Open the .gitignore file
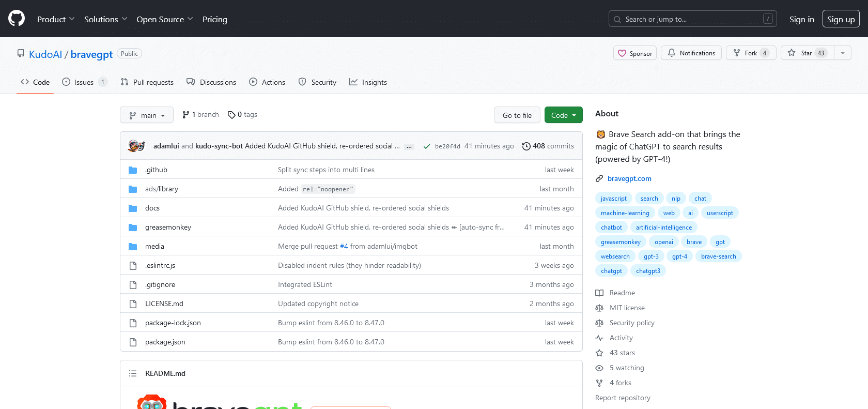 [160, 284]
